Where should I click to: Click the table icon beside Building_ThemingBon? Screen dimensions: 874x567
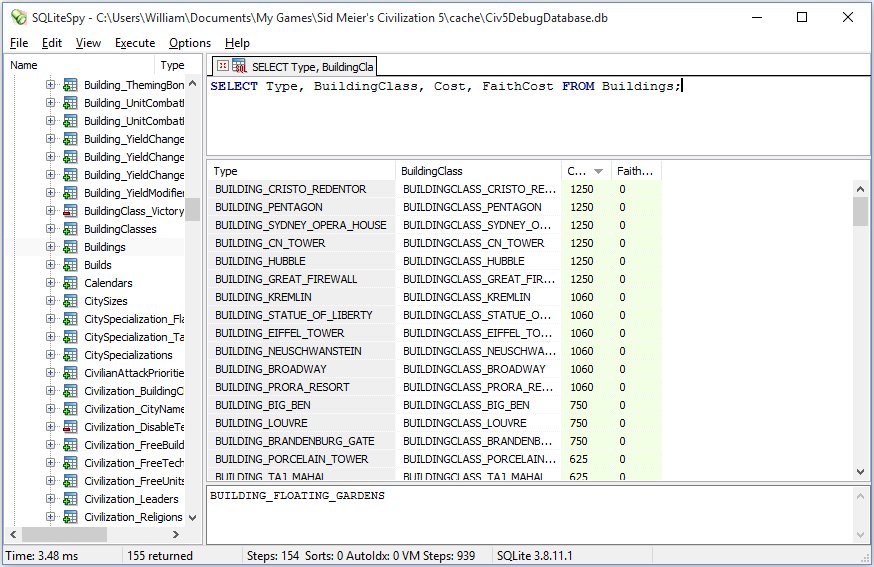[70, 85]
